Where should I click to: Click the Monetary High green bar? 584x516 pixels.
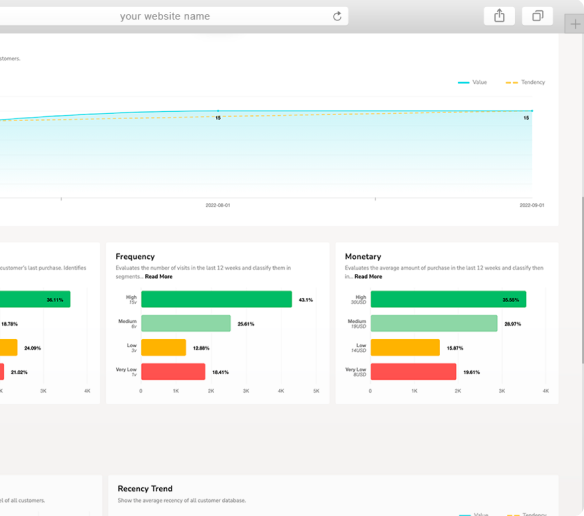click(x=448, y=299)
